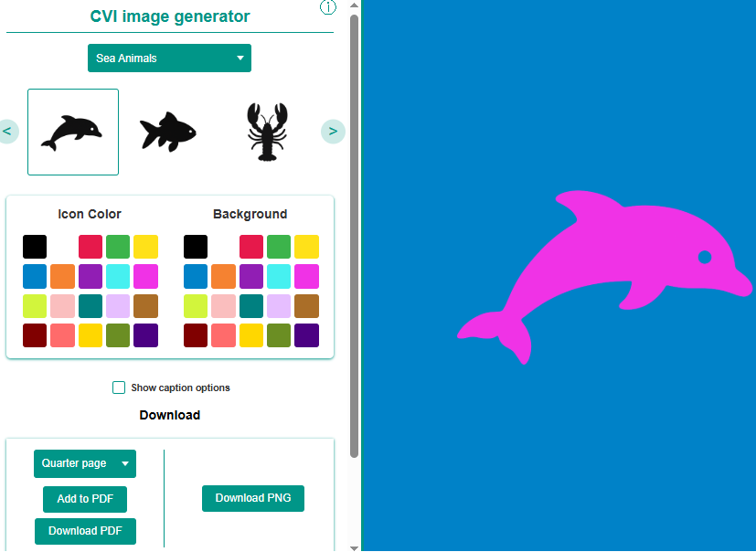Enable Show caption options checkbox
This screenshot has height=552, width=756.
tap(119, 387)
